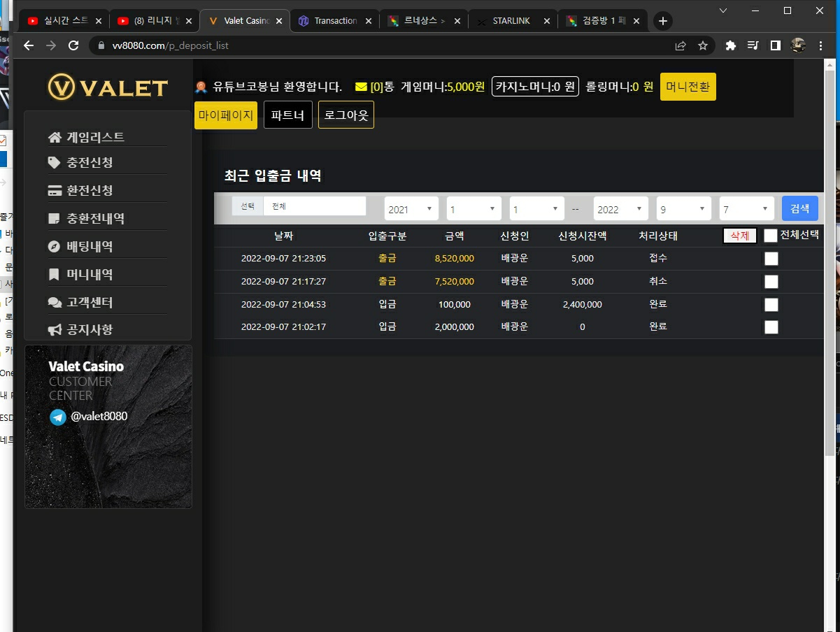Viewport: 840px width, 632px height.
Task: Switch to the 르네상스 tab
Action: coord(424,21)
